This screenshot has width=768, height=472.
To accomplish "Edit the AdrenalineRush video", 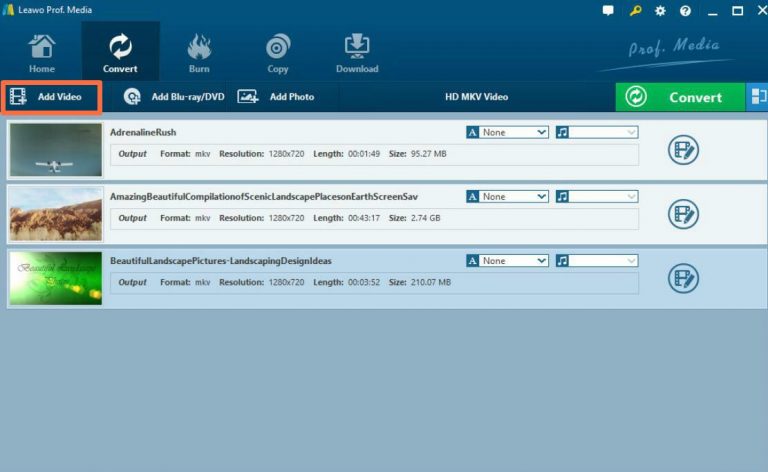I will [683, 150].
